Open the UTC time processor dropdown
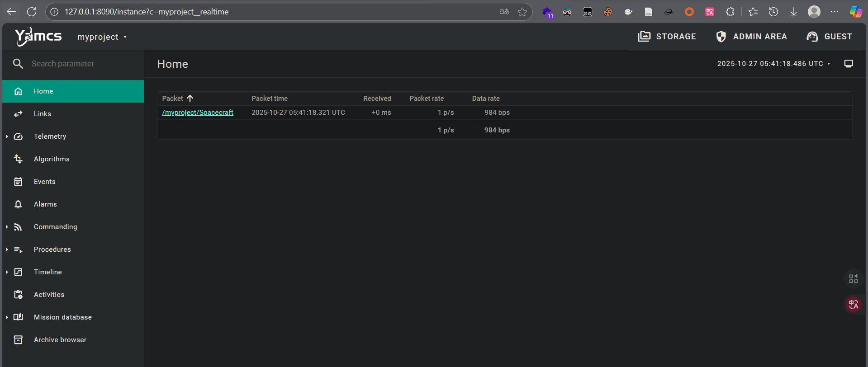868x367 pixels. click(773, 64)
